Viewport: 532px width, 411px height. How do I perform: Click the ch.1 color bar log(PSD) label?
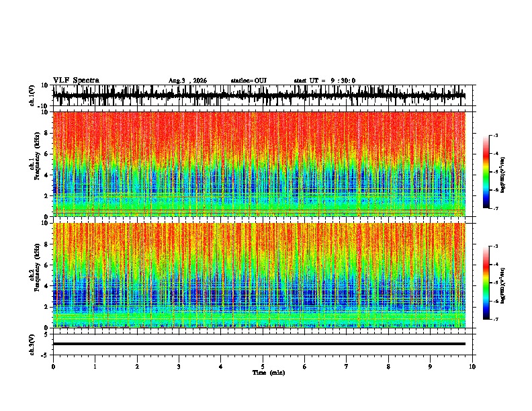pyautogui.click(x=503, y=175)
